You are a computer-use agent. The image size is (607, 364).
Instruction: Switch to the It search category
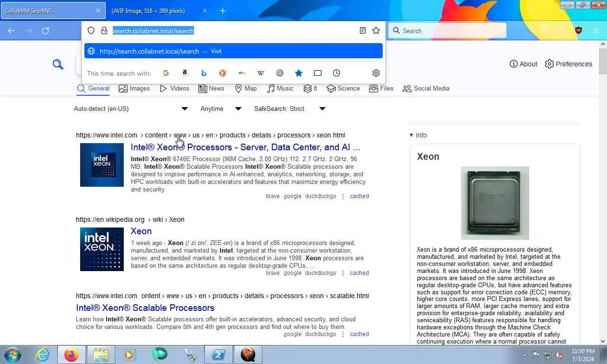click(x=311, y=89)
